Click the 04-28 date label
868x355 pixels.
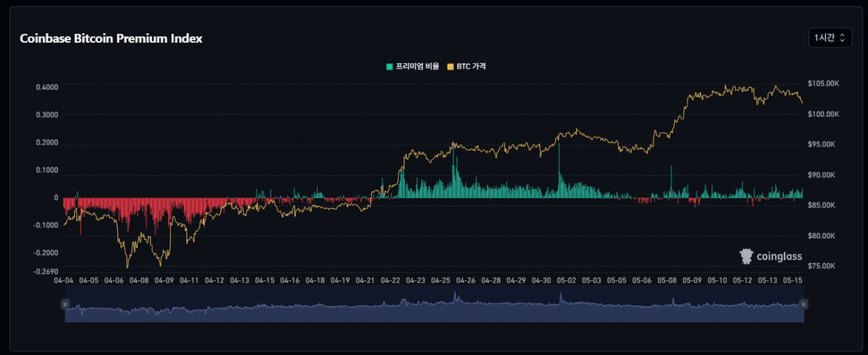[x=491, y=280]
